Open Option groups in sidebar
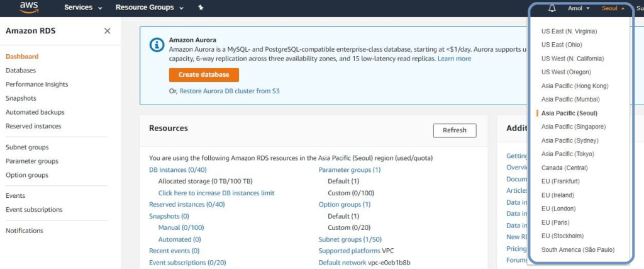The width and height of the screenshot is (644, 269). pos(26,175)
